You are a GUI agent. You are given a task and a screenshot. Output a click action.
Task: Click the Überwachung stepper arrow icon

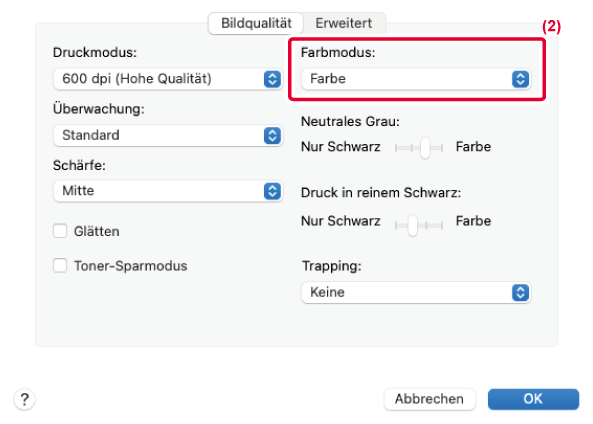(272, 135)
